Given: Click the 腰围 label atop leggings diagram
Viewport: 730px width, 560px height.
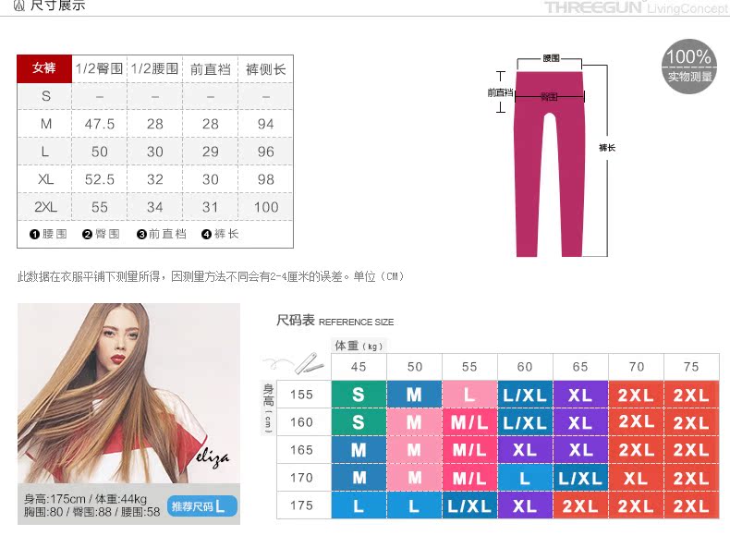Looking at the screenshot, I should click(551, 58).
